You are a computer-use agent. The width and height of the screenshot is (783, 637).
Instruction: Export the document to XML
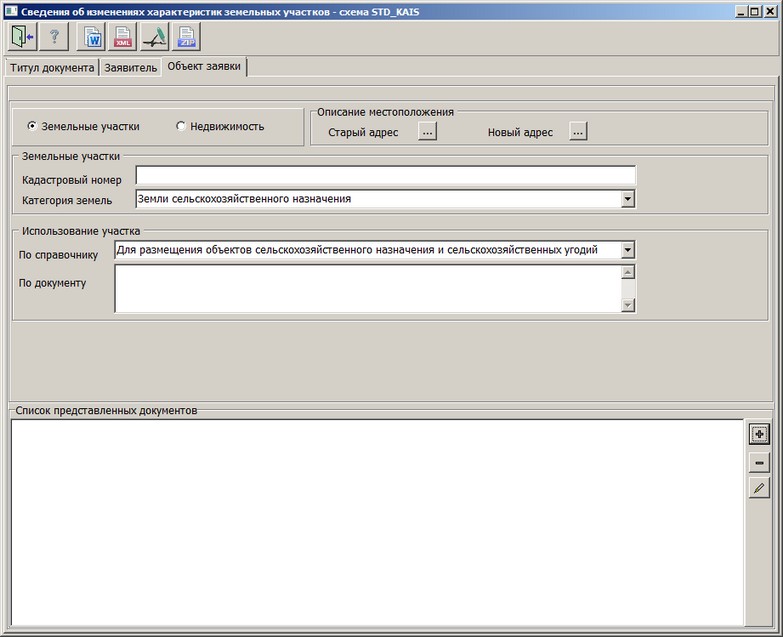pyautogui.click(x=123, y=38)
